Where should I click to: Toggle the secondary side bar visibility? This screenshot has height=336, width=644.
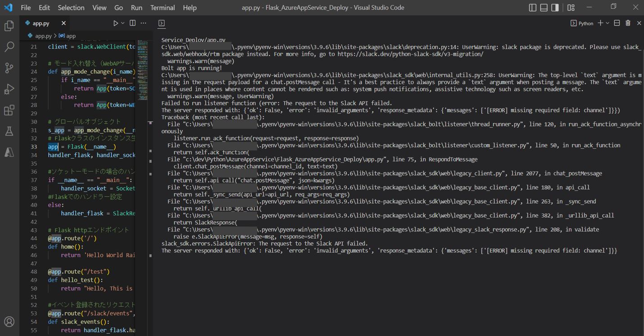click(555, 8)
